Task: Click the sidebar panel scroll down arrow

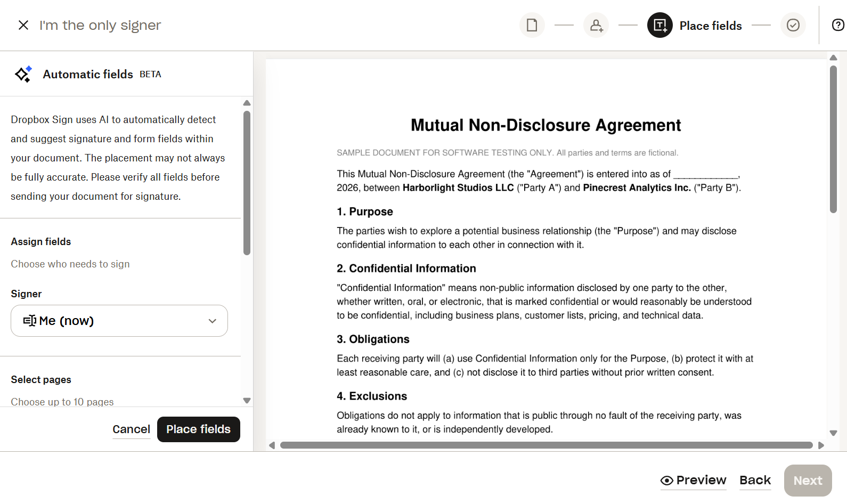Action: pos(247,401)
